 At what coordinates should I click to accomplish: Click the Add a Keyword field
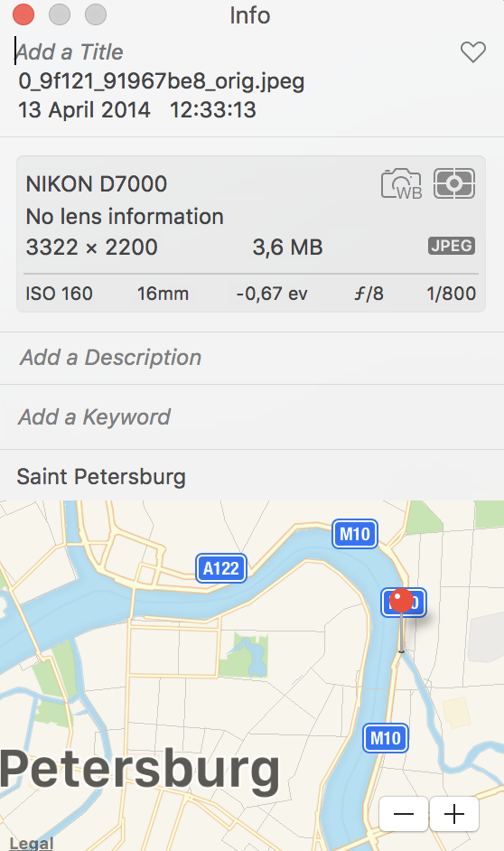coord(95,416)
